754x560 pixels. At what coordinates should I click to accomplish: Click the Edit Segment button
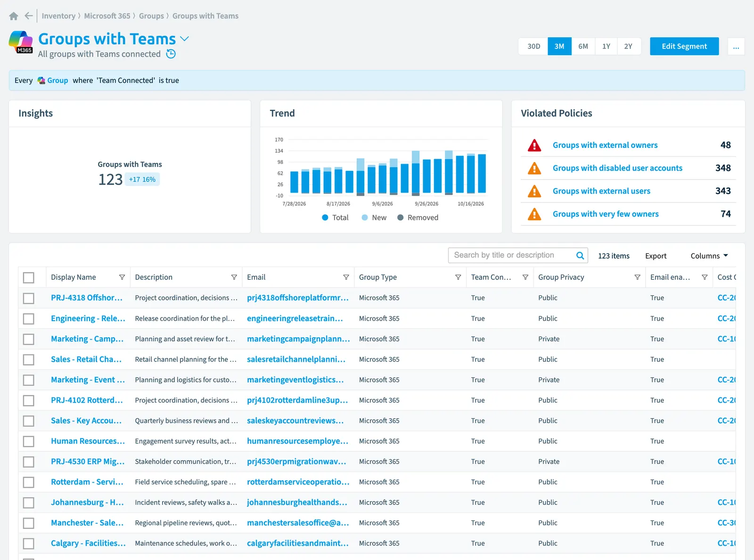pos(684,46)
